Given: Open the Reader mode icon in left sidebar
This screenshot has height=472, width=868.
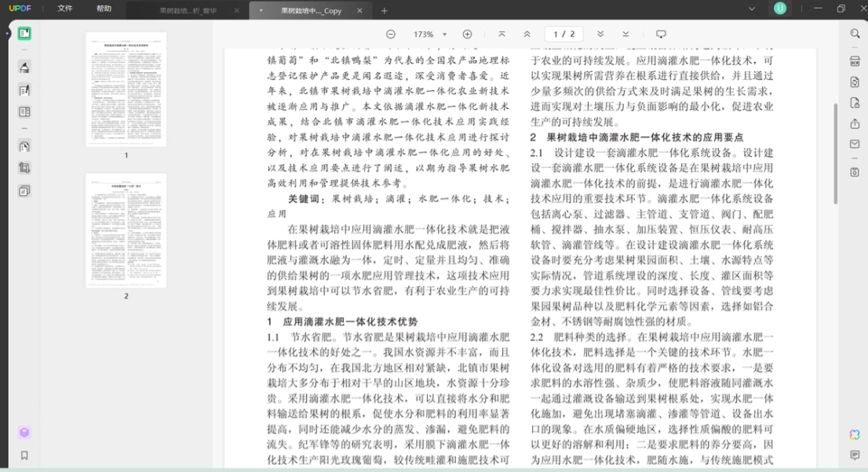Looking at the screenshot, I should [x=24, y=34].
